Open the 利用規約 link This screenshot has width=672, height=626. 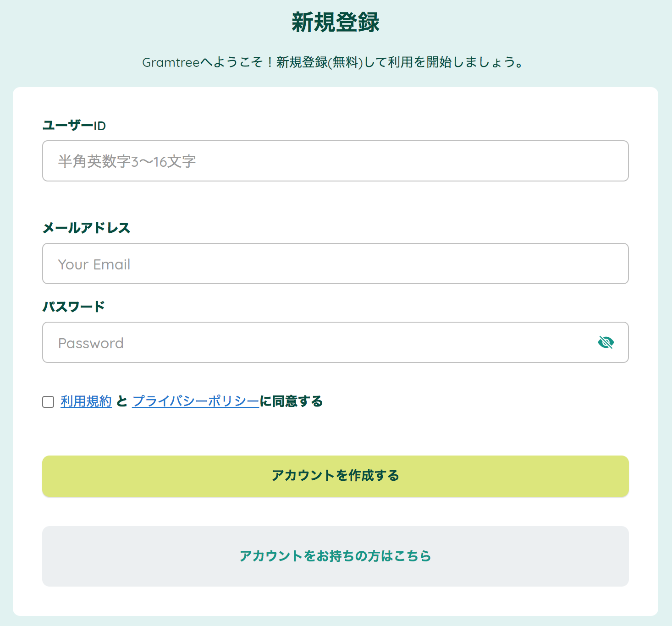86,401
